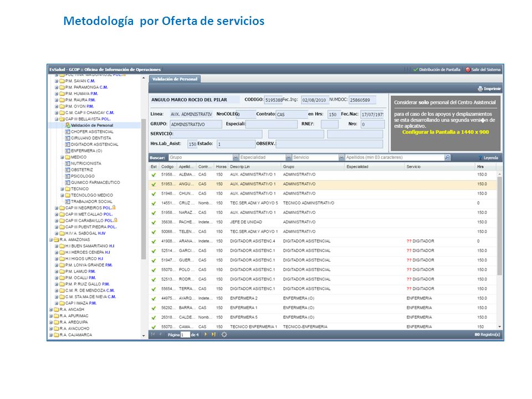Click the tree panel vertical scrollbar thumb
Image resolution: width=532 pixels, height=399 pixels.
(144, 188)
